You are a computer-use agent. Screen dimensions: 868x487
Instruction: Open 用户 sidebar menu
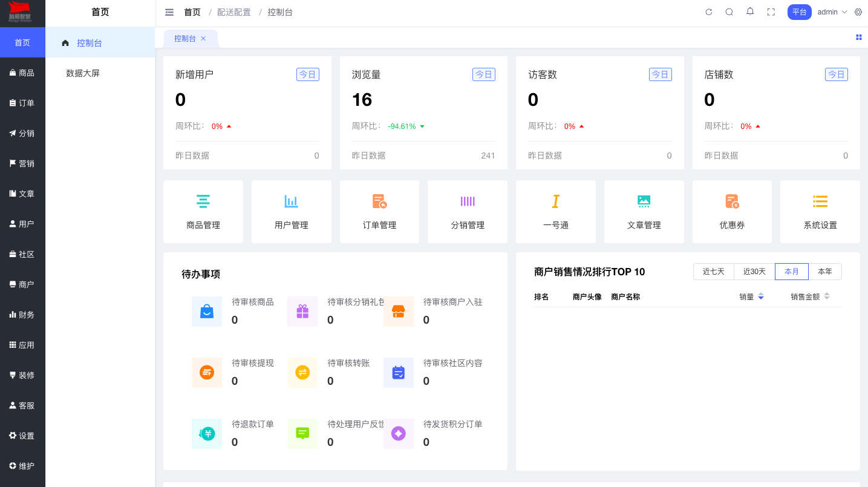pos(22,224)
